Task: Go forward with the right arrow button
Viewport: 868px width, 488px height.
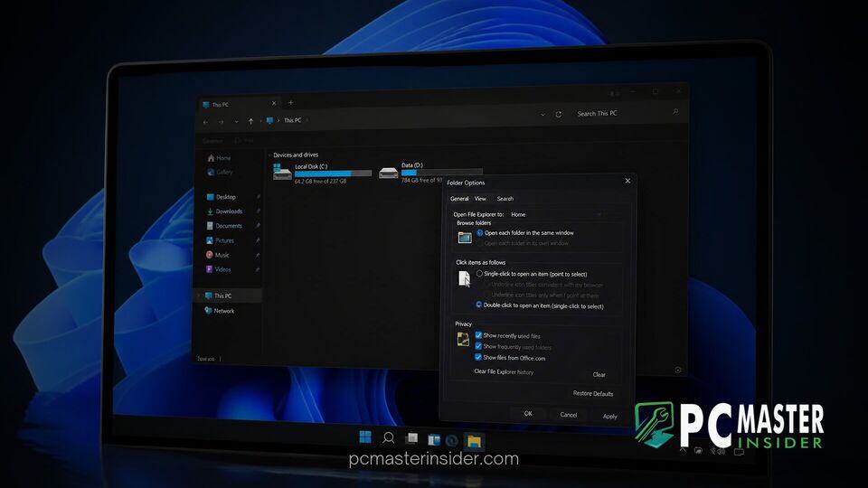Action: point(221,122)
